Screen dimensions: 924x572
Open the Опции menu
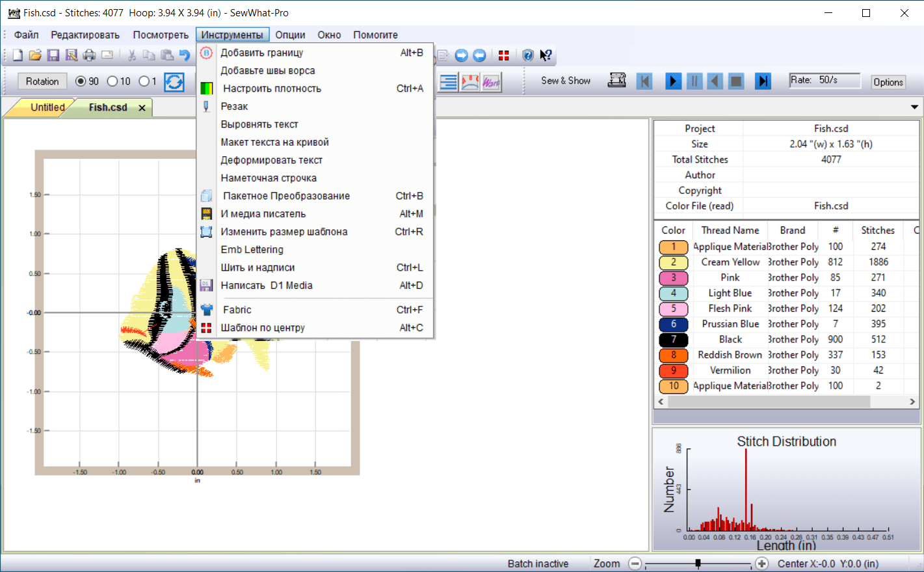point(290,35)
